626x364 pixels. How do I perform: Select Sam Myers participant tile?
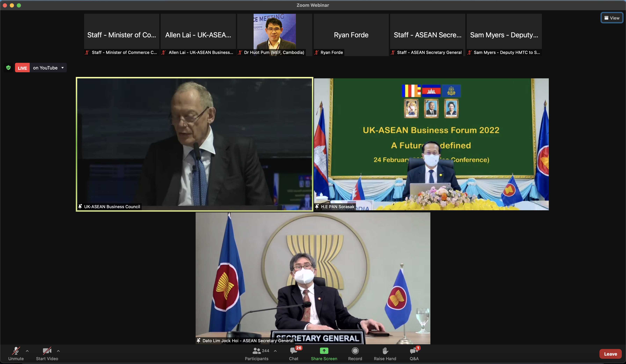pos(504,35)
